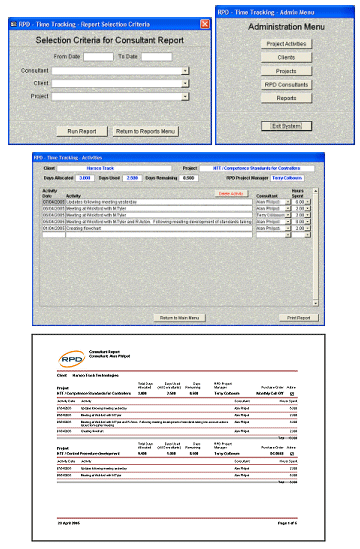The width and height of the screenshot is (360, 549).
Task: Open Clients from the Administration Menu
Action: pos(286,57)
